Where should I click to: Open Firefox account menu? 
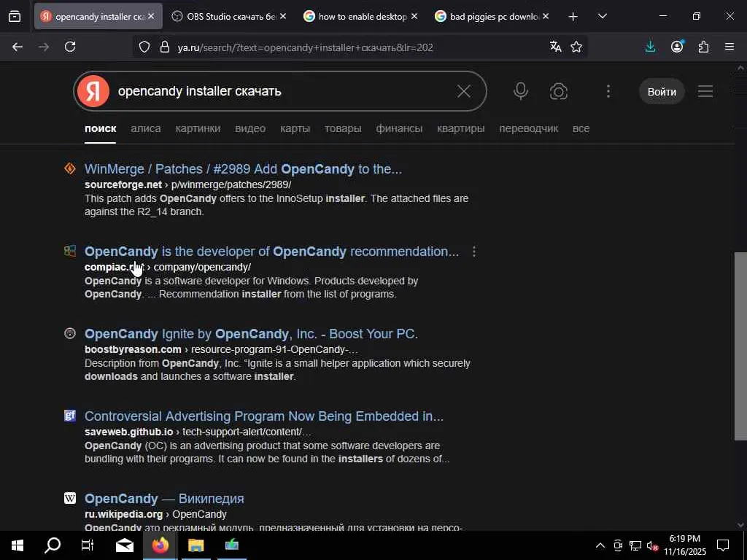point(677,47)
